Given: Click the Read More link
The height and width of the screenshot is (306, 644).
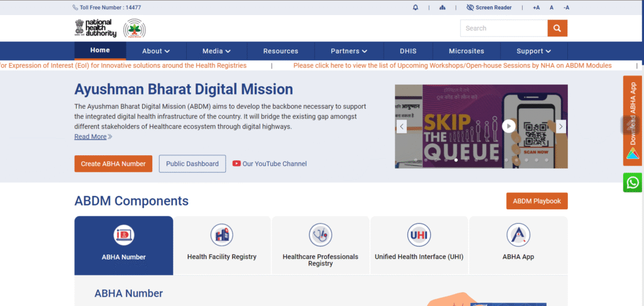Looking at the screenshot, I should (93, 136).
